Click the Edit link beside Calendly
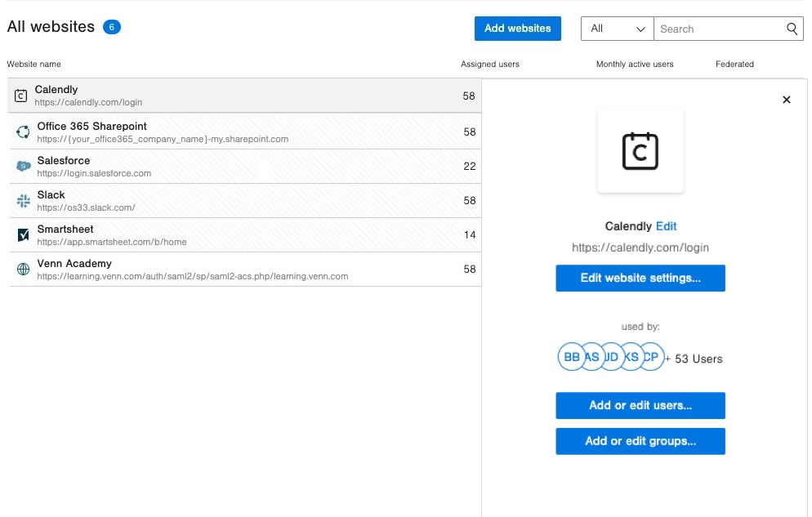Image resolution: width=812 pixels, height=517 pixels. pyautogui.click(x=666, y=226)
